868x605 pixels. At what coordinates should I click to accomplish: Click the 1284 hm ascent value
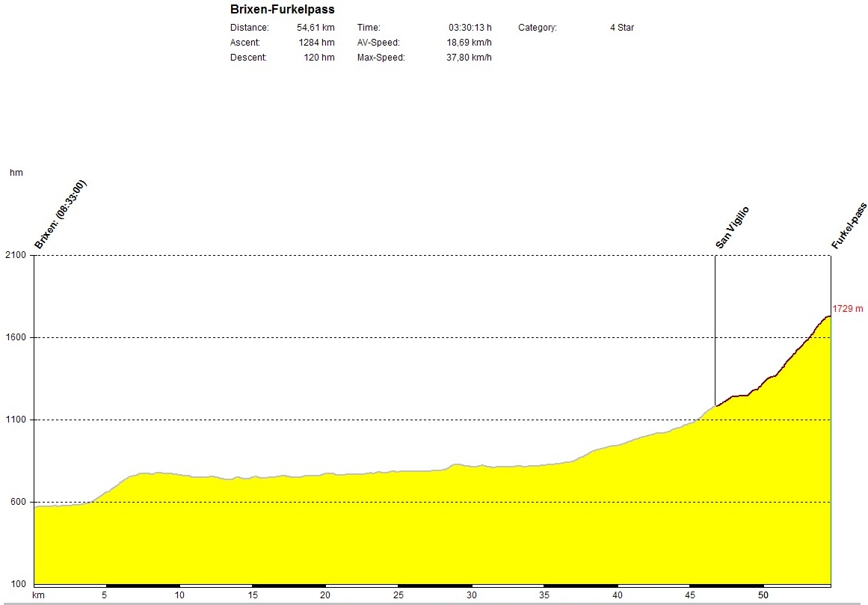316,43
